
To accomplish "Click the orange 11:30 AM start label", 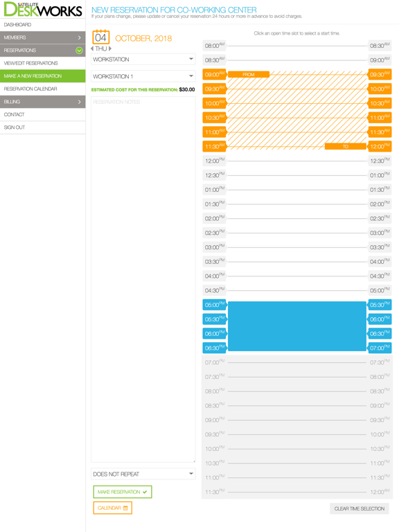I will coord(215,147).
